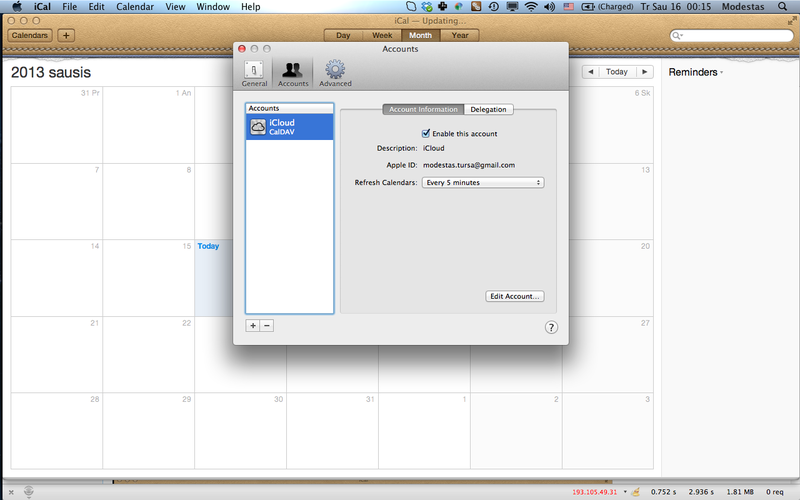
Task: Click the 0 req status entry
Action: pos(774,492)
